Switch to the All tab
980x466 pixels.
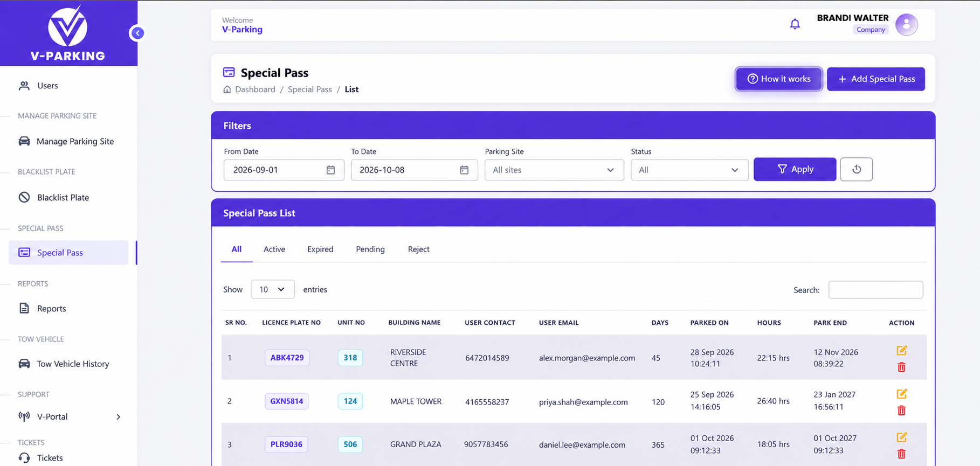tap(237, 249)
